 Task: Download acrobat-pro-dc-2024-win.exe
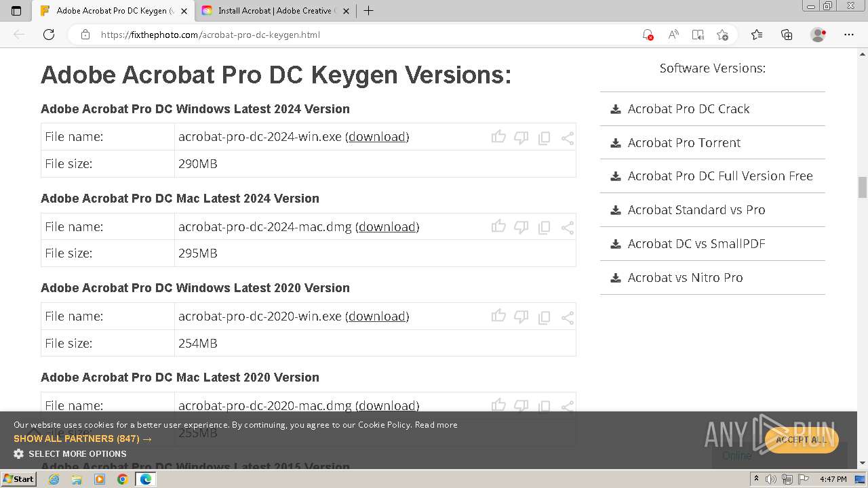point(377,137)
